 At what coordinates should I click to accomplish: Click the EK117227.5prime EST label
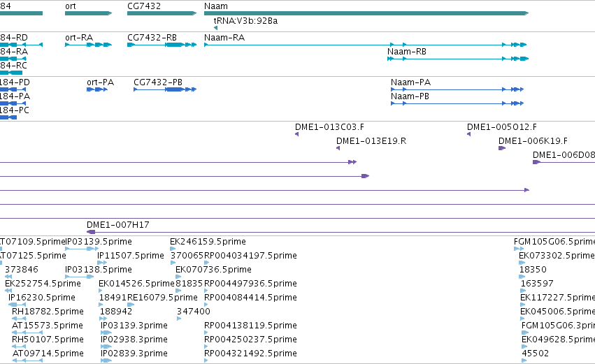(557, 297)
